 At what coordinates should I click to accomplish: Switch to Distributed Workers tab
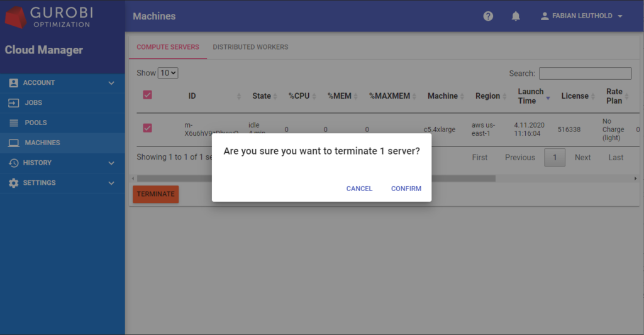(250, 47)
